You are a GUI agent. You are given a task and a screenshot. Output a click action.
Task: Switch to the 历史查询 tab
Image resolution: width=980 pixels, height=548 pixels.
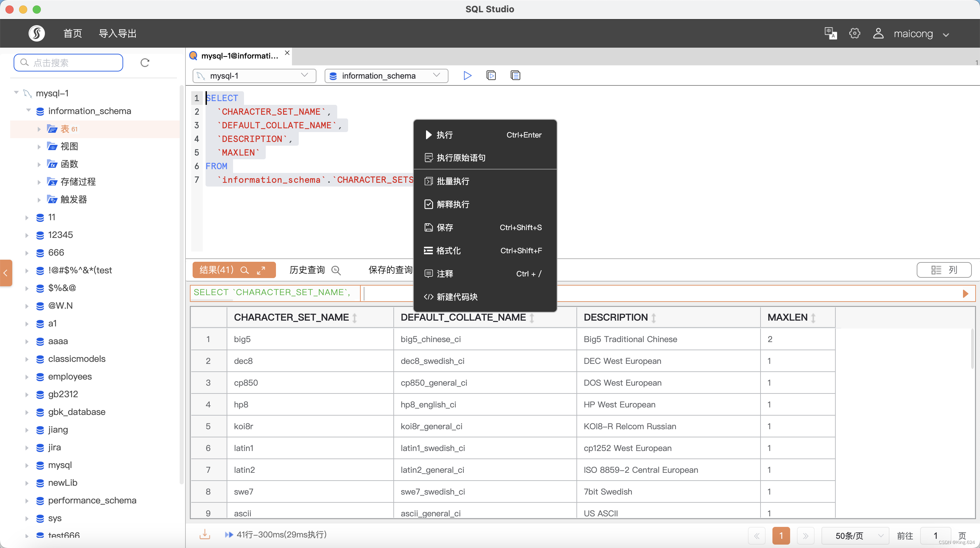(307, 270)
